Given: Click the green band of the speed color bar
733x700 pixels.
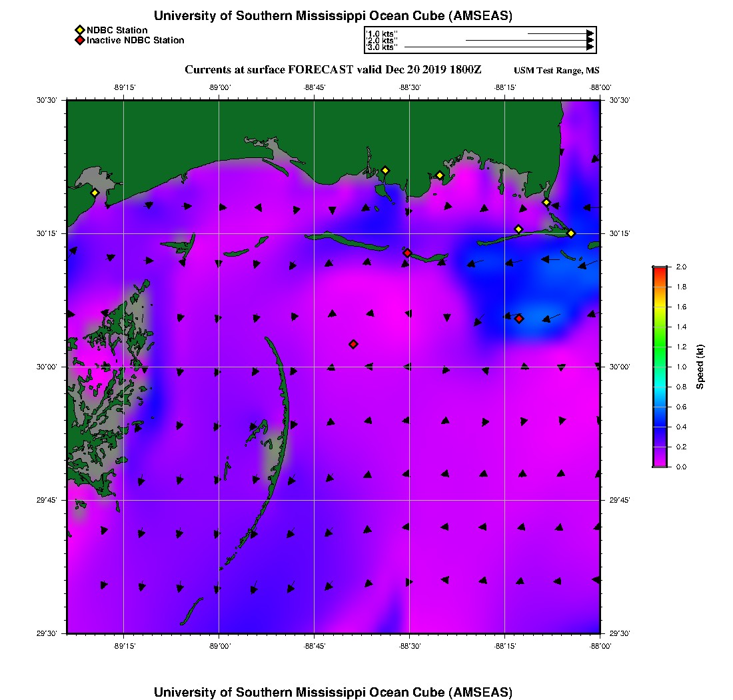Looking at the screenshot, I should (x=660, y=347).
